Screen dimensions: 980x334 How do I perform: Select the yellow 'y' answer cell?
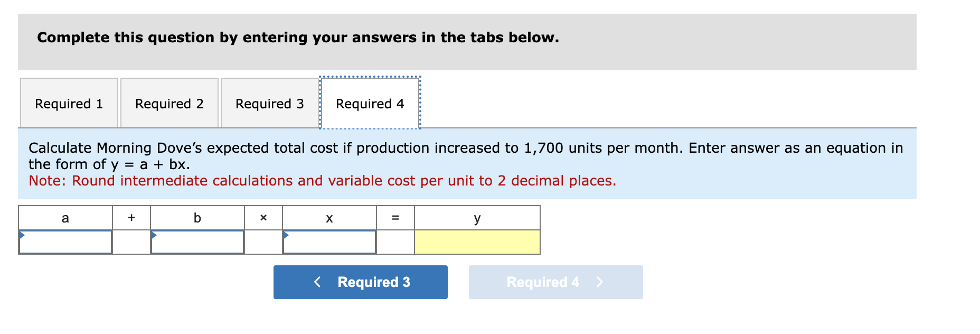[x=477, y=243]
